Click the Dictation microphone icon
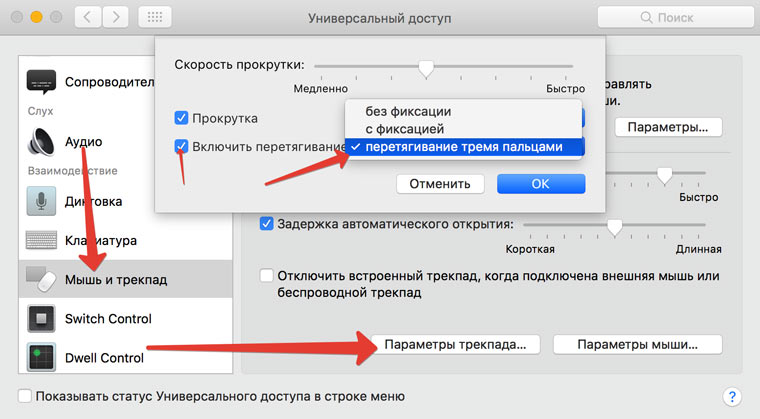Image resolution: width=760 pixels, height=419 pixels. (x=43, y=200)
